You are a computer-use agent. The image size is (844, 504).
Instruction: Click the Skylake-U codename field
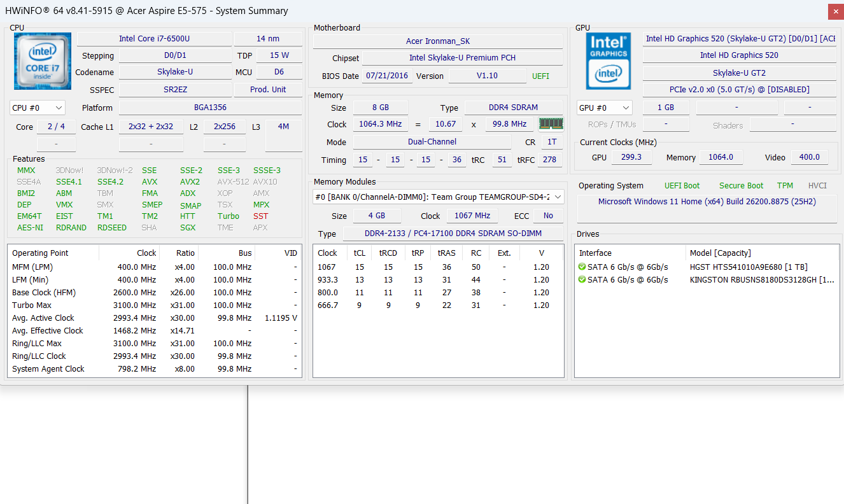[x=176, y=72]
